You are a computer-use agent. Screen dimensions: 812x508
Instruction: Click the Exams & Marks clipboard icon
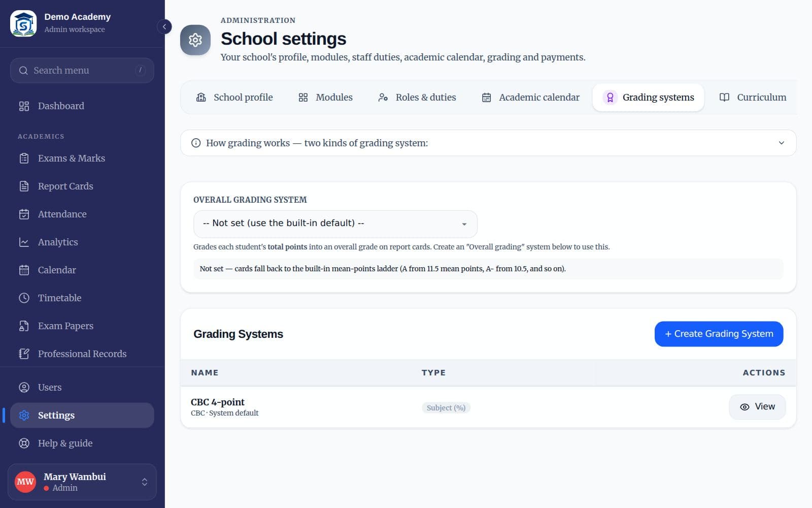pyautogui.click(x=24, y=158)
